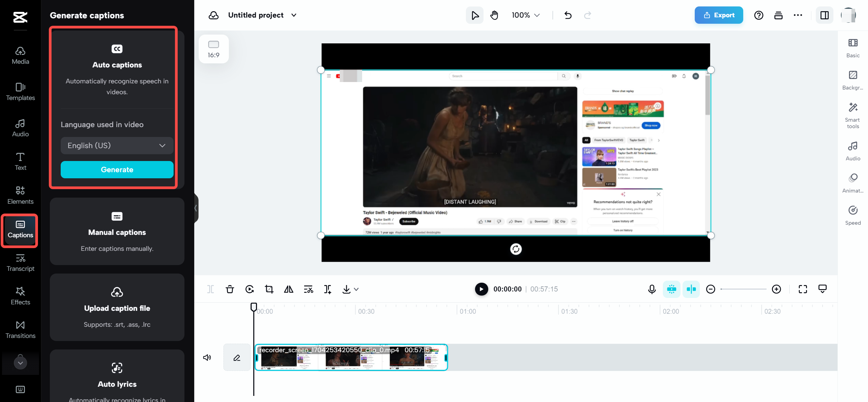
Task: Click the download icon in toolbar
Action: click(x=347, y=289)
